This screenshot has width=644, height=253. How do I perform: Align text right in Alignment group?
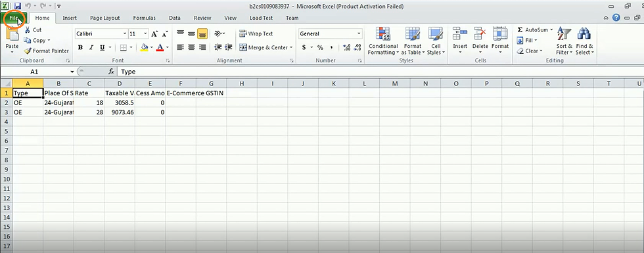click(x=202, y=47)
